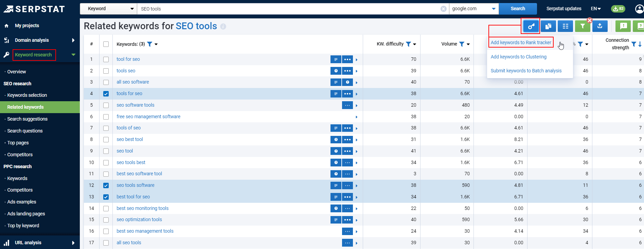Filter the Connection strength column
This screenshot has width=644, height=249.
point(634,44)
